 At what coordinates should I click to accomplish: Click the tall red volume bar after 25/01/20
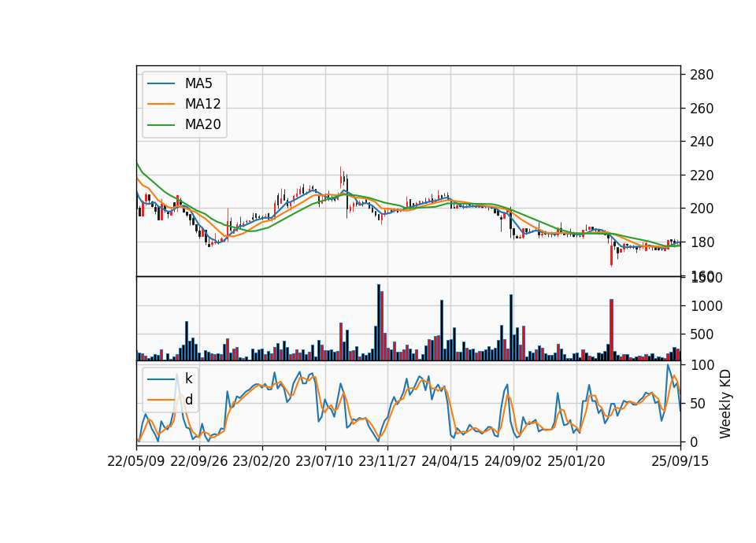coord(611,330)
